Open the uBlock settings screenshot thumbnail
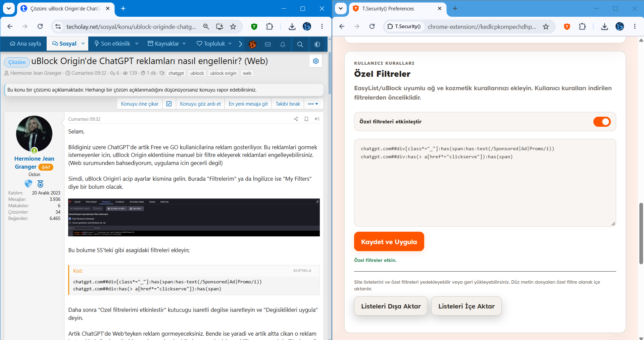 (194, 217)
